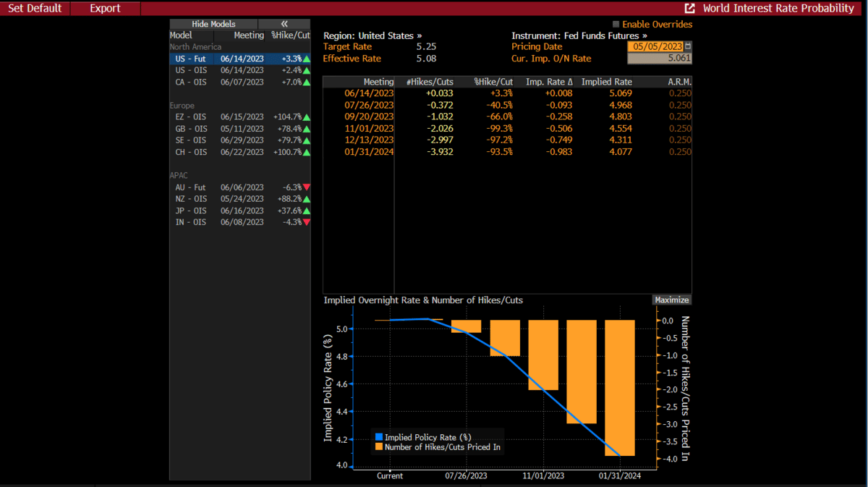The height and width of the screenshot is (487, 868).
Task: Click the green up arrow on US - Fut row
Action: (307, 59)
